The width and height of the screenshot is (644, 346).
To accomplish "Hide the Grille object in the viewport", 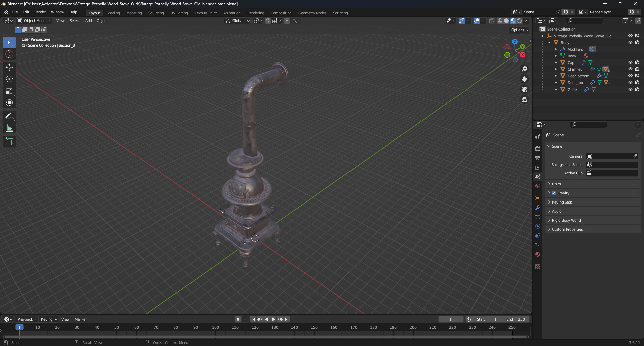I will tap(630, 89).
